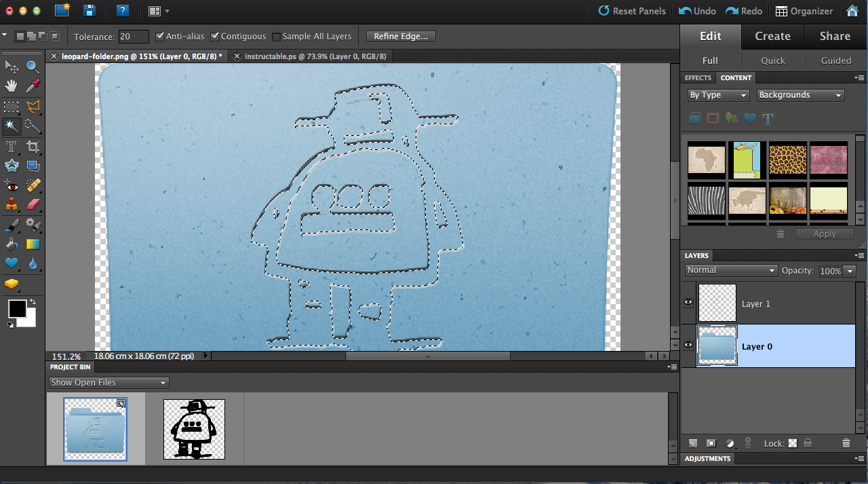
Task: Toggle lock all padlock icon
Action: 808,443
